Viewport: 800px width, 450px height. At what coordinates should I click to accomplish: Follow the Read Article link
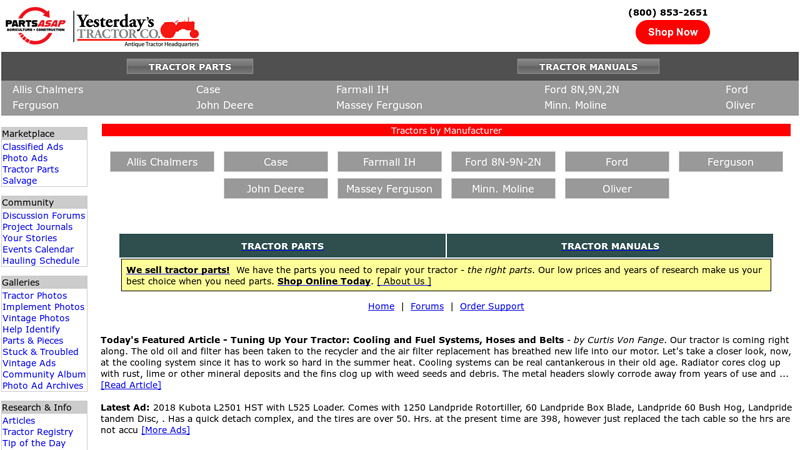131,385
